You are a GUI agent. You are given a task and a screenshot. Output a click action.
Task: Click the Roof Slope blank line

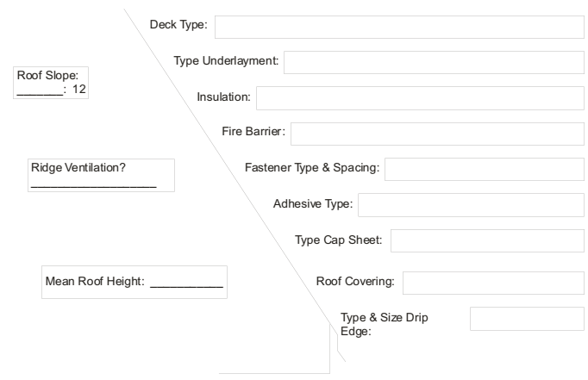[x=40, y=90]
